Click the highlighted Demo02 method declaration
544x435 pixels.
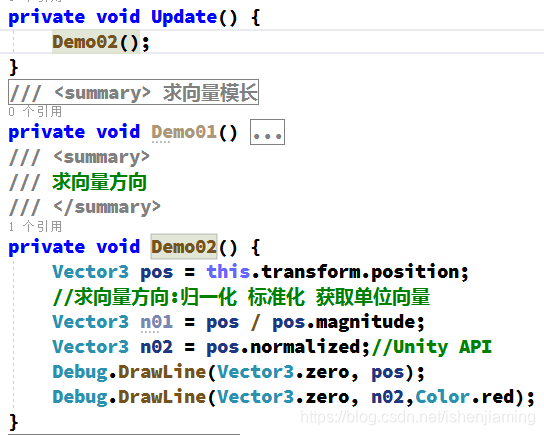click(184, 247)
